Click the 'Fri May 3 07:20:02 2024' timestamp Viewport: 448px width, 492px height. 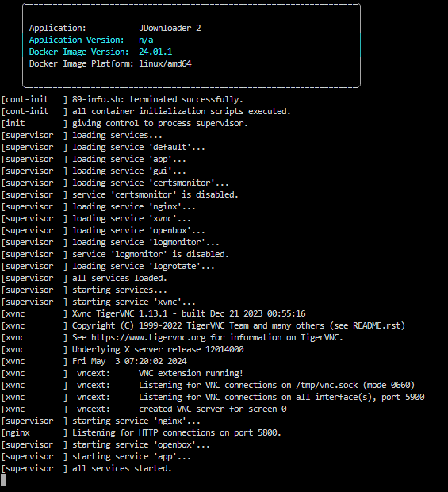(129, 362)
